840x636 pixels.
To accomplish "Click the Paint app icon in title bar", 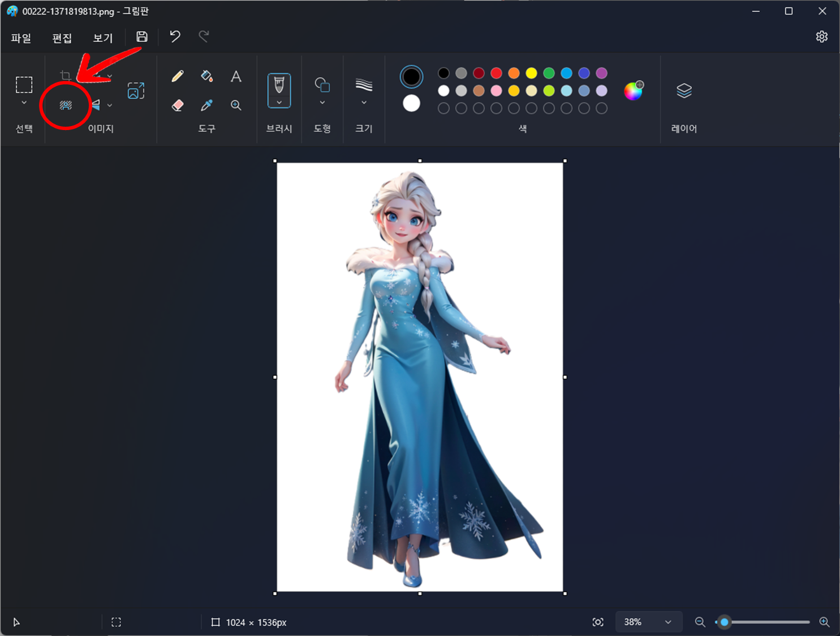I will coord(12,11).
